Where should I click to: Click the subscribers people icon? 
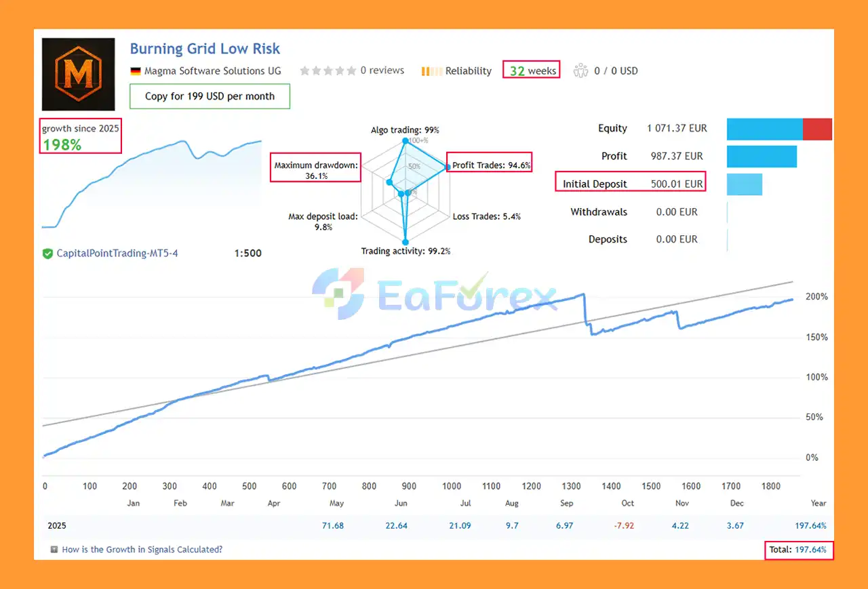[580, 70]
